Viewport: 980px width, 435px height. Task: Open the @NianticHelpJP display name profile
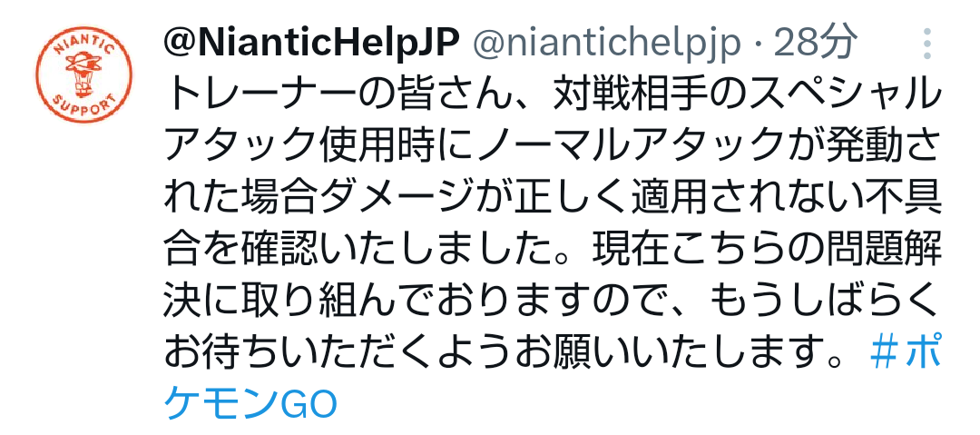pyautogui.click(x=312, y=43)
